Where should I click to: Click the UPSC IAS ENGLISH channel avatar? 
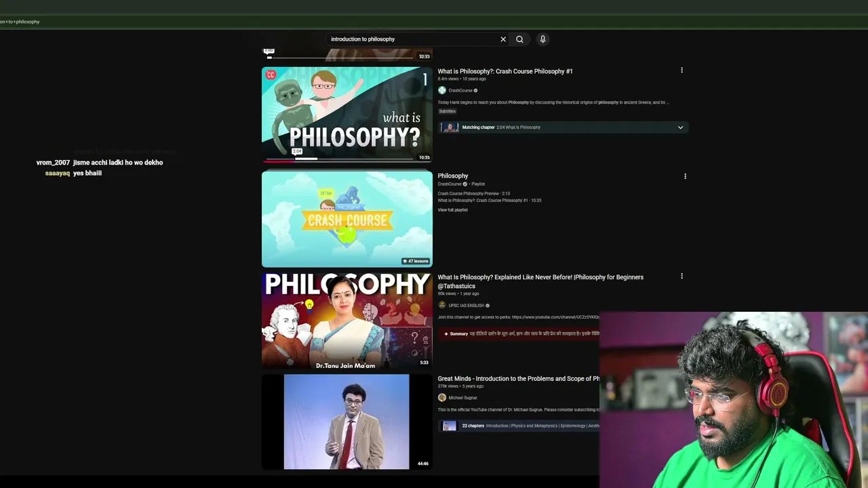click(x=442, y=305)
